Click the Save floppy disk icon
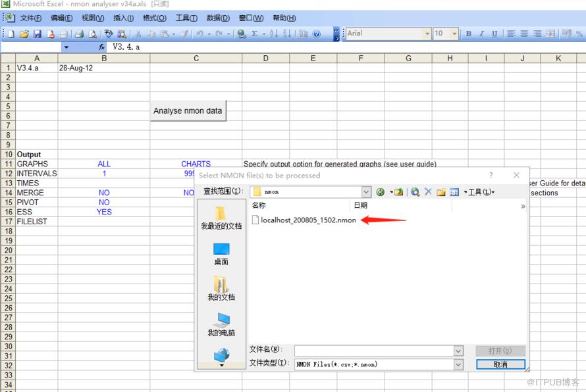The image size is (586, 392). click(38, 34)
